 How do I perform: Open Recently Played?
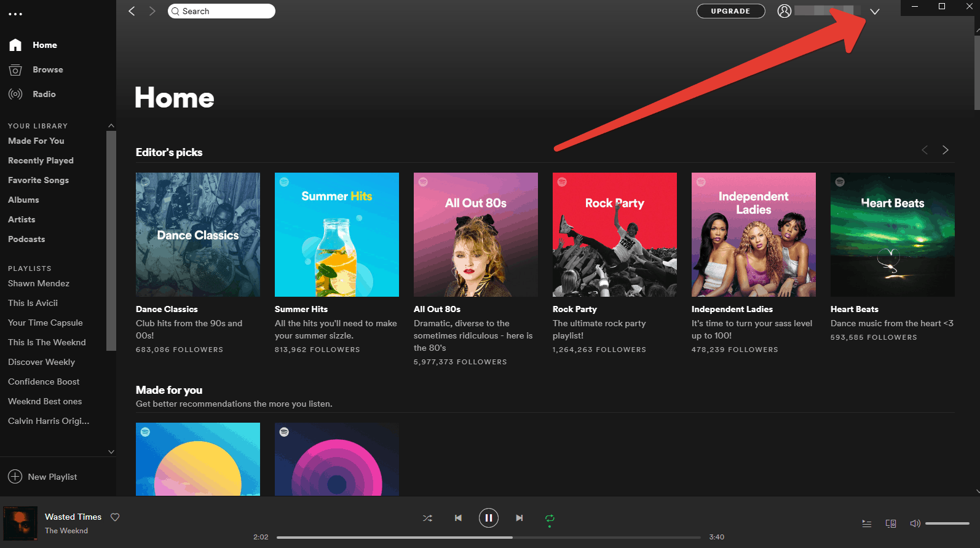pos(41,160)
